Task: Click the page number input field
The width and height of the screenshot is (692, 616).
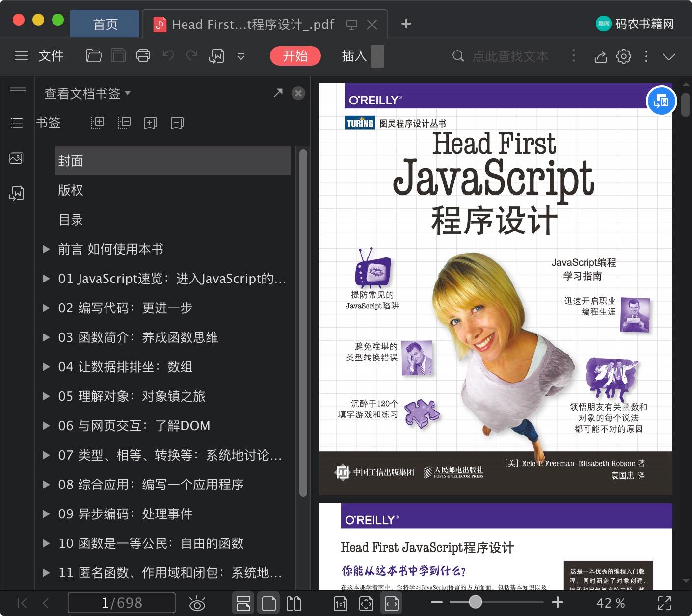Action: [122, 603]
